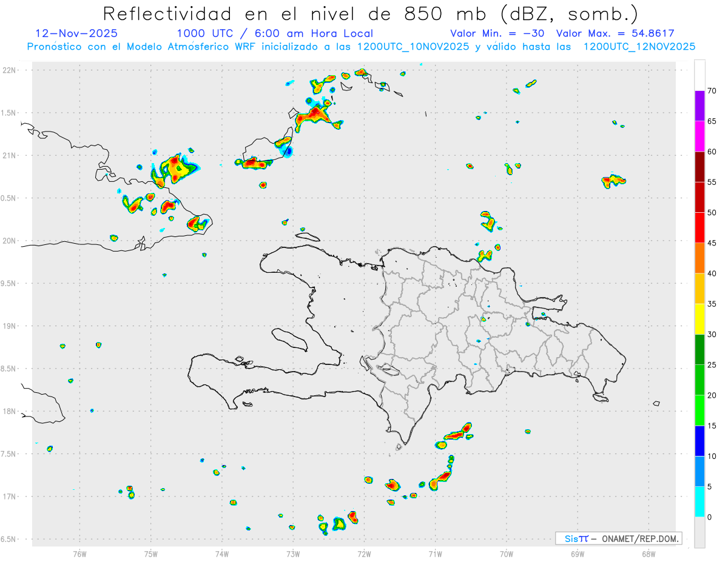The height and width of the screenshot is (562, 728).
Task: Click the yellow 30–35 dBZ colorbar segment
Action: tap(699, 319)
